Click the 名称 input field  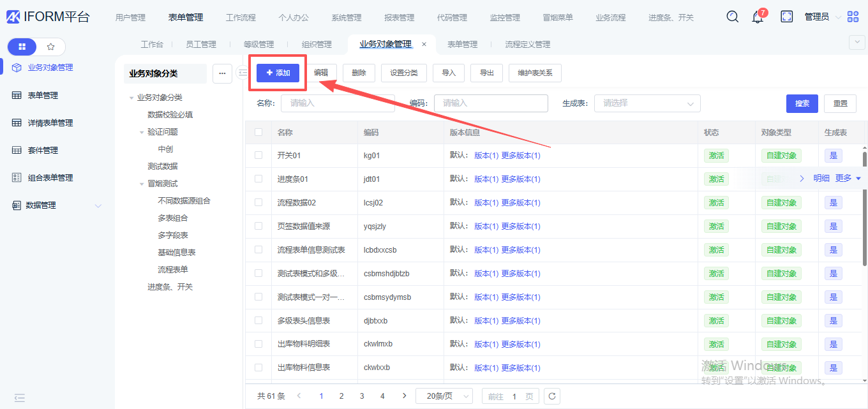click(338, 103)
